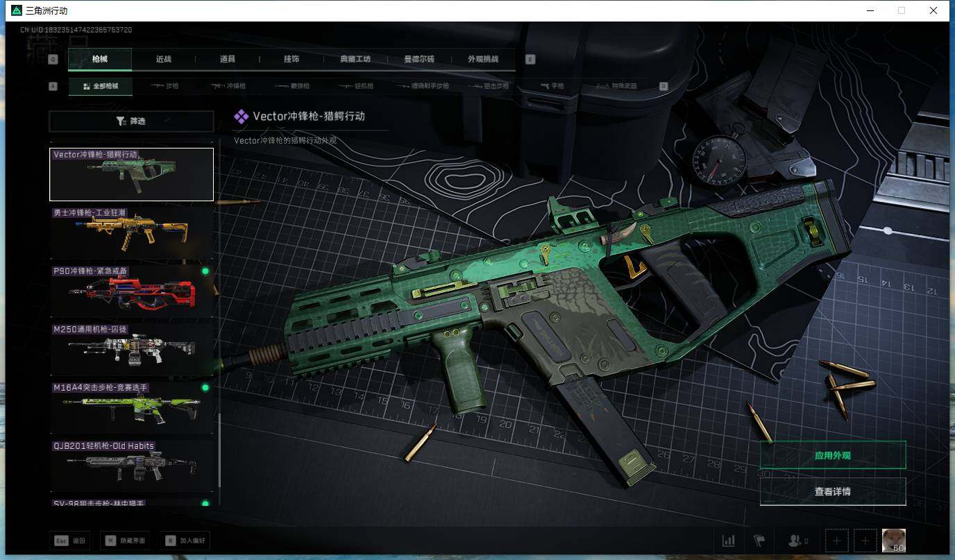Click the A previous-category key hint
This screenshot has width=955, height=560.
point(53,87)
